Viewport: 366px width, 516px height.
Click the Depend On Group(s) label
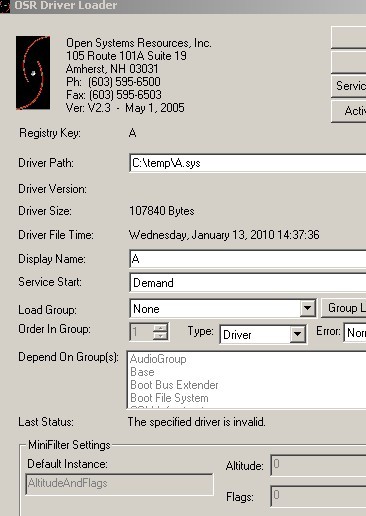(x=68, y=357)
